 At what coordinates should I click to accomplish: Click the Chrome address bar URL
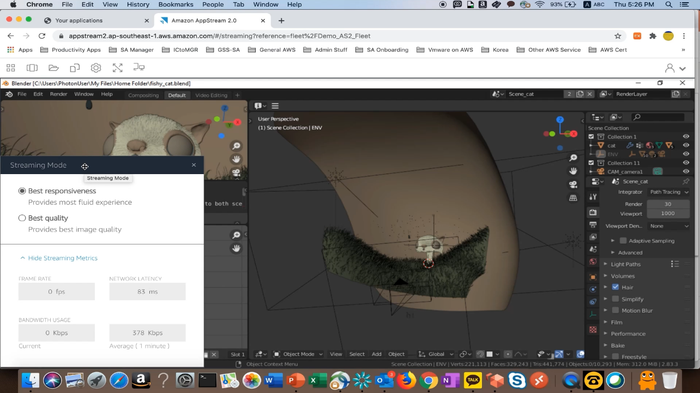point(219,36)
